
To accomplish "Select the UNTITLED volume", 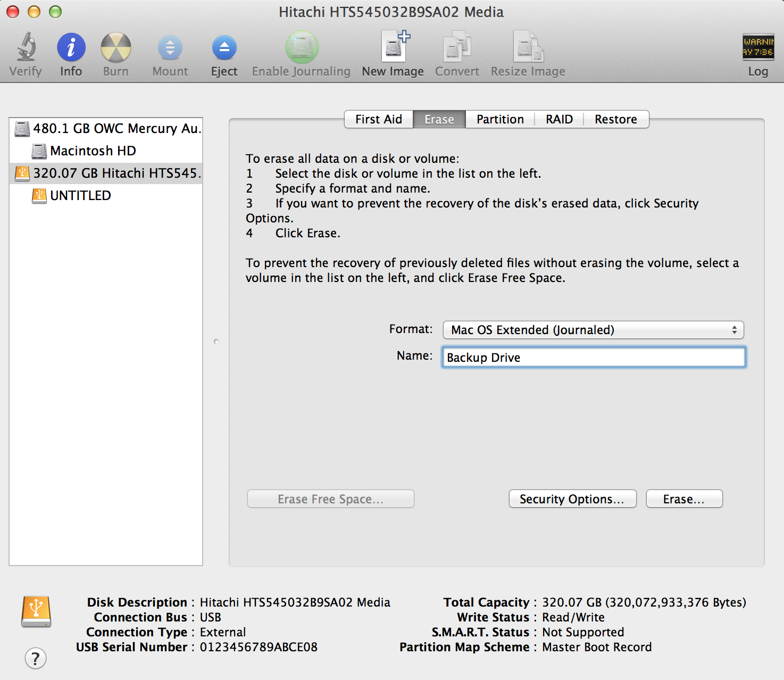I will tap(106, 196).
